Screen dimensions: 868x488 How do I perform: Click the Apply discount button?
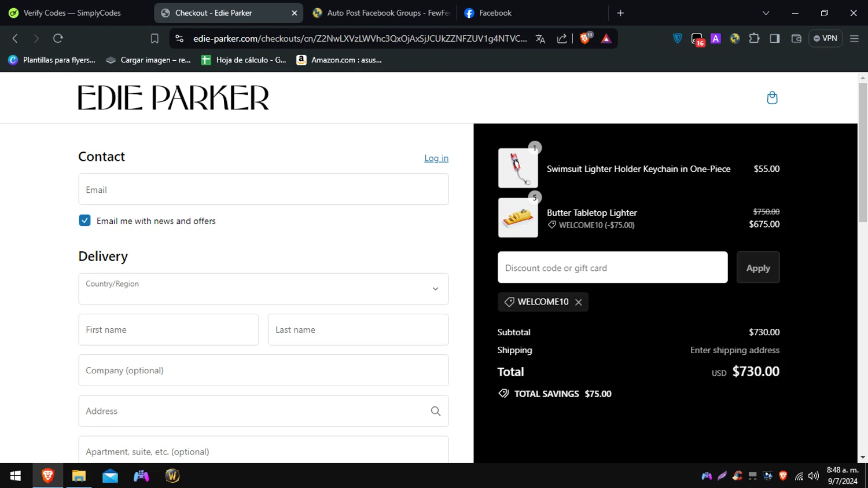coord(758,267)
